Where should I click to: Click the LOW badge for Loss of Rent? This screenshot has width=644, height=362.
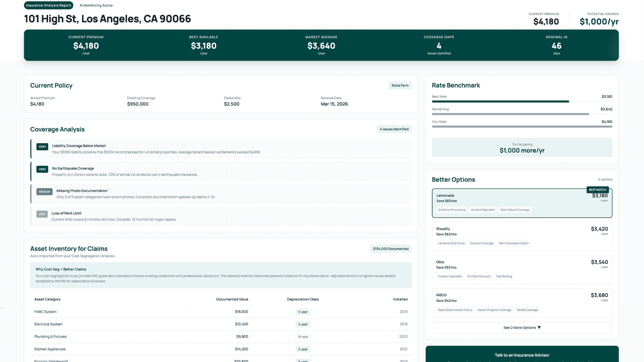pyautogui.click(x=42, y=214)
